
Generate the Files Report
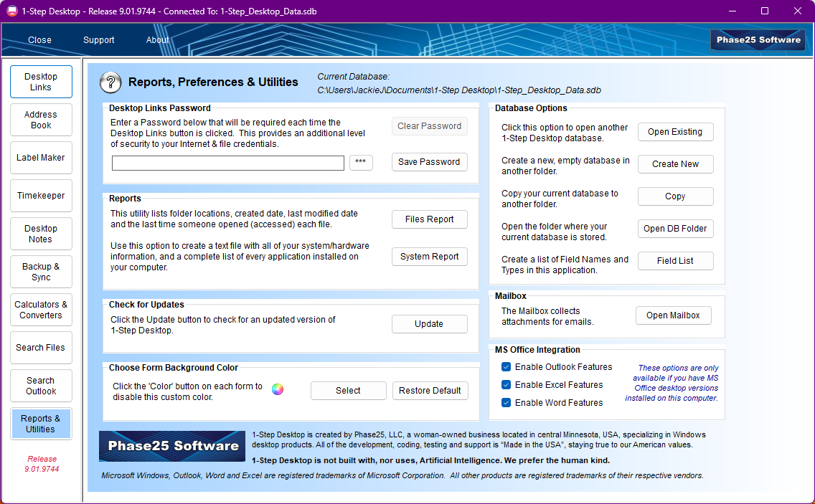(429, 219)
